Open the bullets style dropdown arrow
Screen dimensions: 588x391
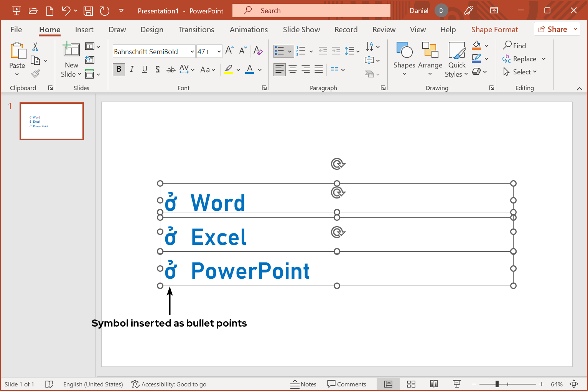(x=290, y=51)
